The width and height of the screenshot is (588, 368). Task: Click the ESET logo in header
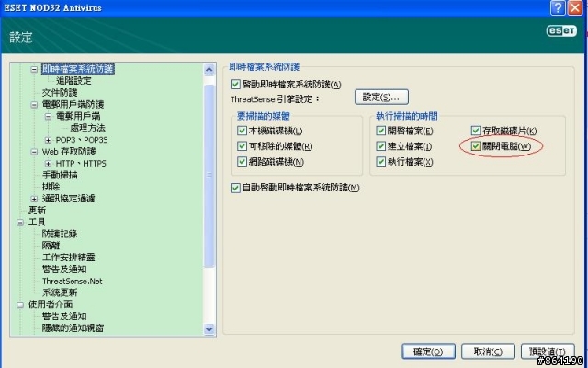click(561, 31)
